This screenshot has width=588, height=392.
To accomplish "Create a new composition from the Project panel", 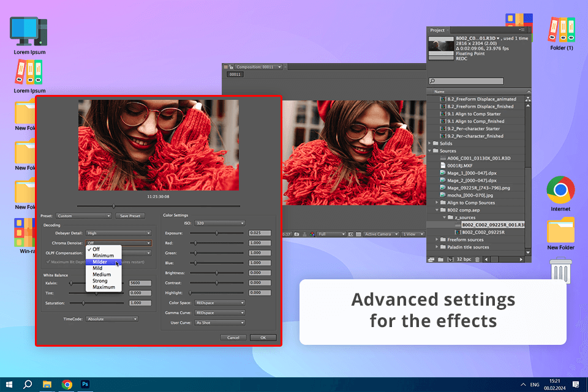I will pyautogui.click(x=450, y=259).
